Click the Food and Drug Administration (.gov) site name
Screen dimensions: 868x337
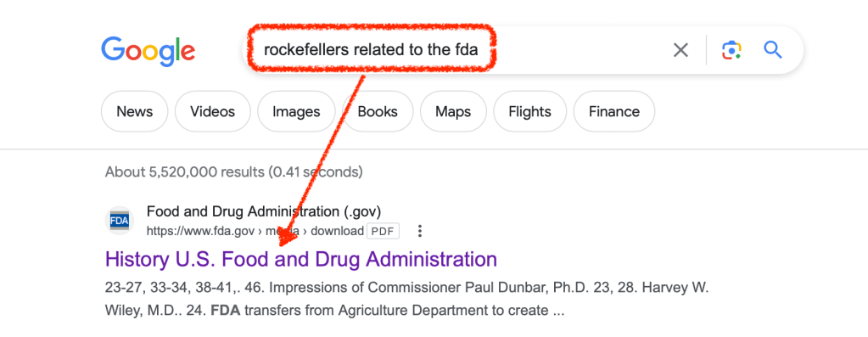tap(264, 211)
